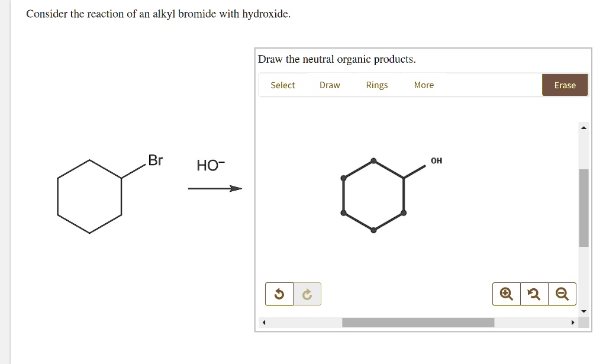Open the Rings template dropdown
This screenshot has width=606, height=364.
coord(376,85)
